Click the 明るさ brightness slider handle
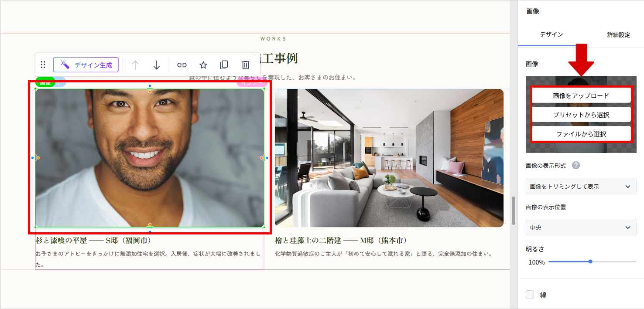The height and width of the screenshot is (309, 644). (x=590, y=261)
